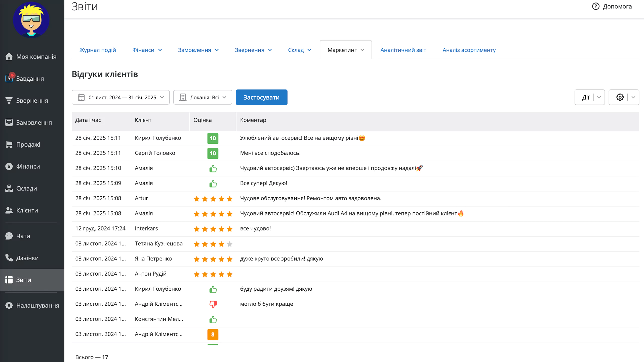The height and width of the screenshot is (362, 644).
Task: Open the Допомога help link
Action: pyautogui.click(x=612, y=6)
